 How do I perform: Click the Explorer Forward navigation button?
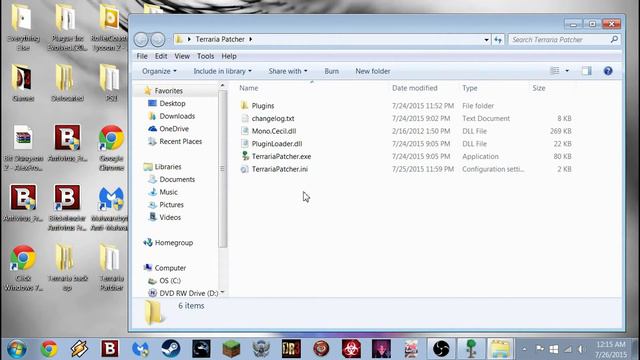tap(158, 40)
